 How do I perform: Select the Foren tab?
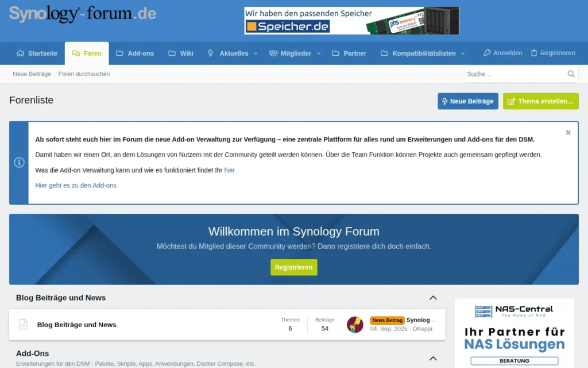87,53
